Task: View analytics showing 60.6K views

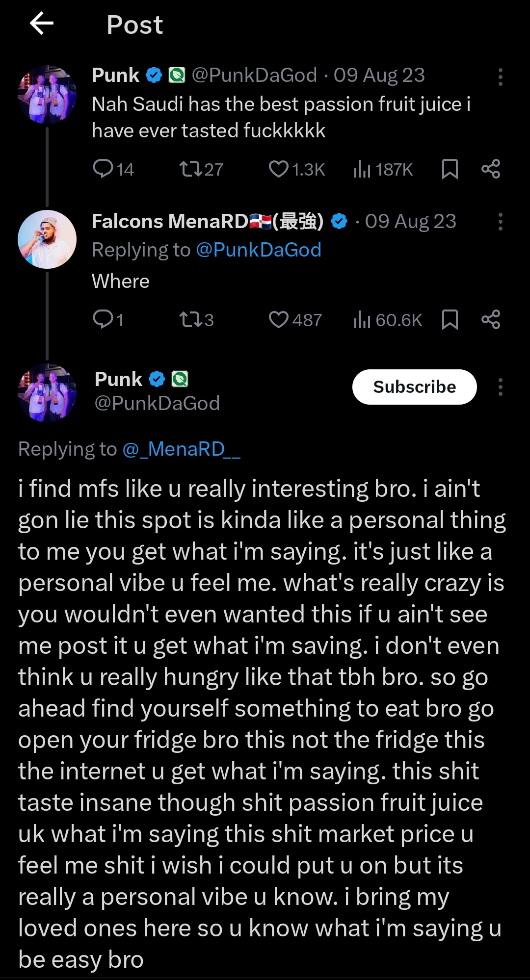Action: tap(388, 320)
